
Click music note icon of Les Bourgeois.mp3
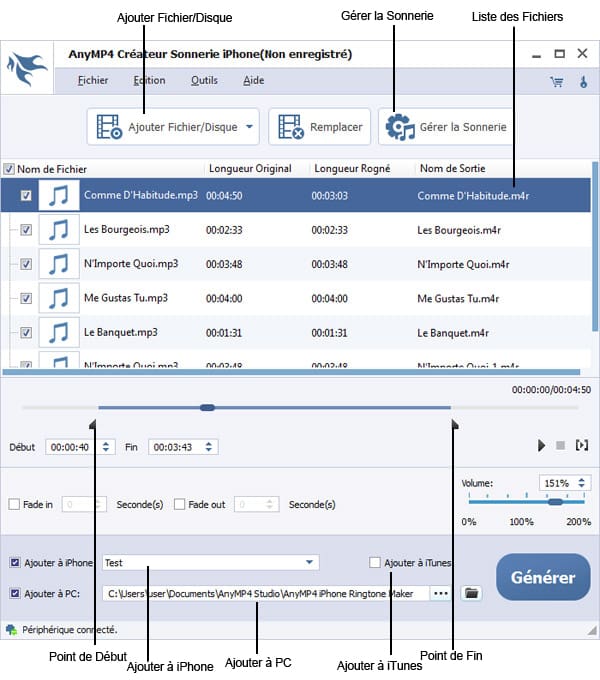(59, 229)
